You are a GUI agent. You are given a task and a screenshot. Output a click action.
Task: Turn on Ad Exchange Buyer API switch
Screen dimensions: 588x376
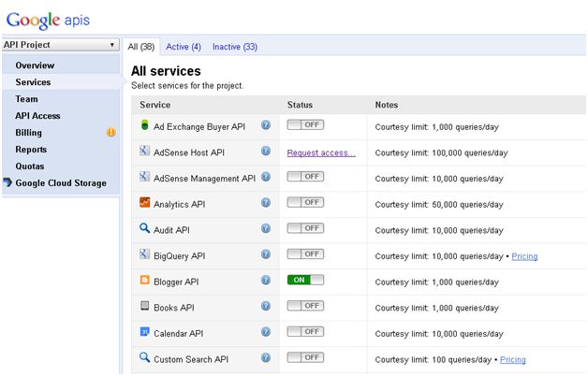point(305,124)
